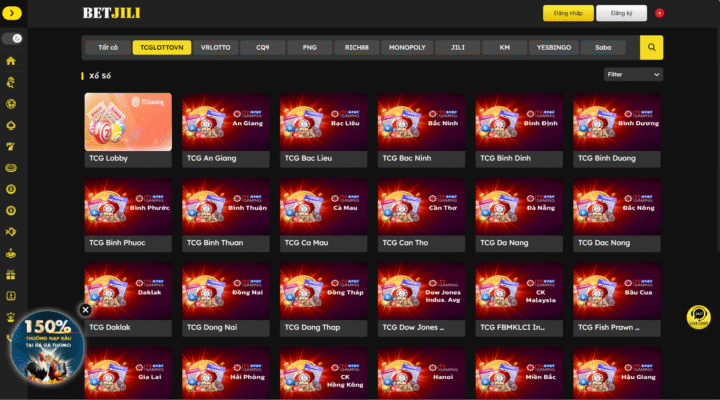Open the TCG Fish Prawn game card

point(617,299)
